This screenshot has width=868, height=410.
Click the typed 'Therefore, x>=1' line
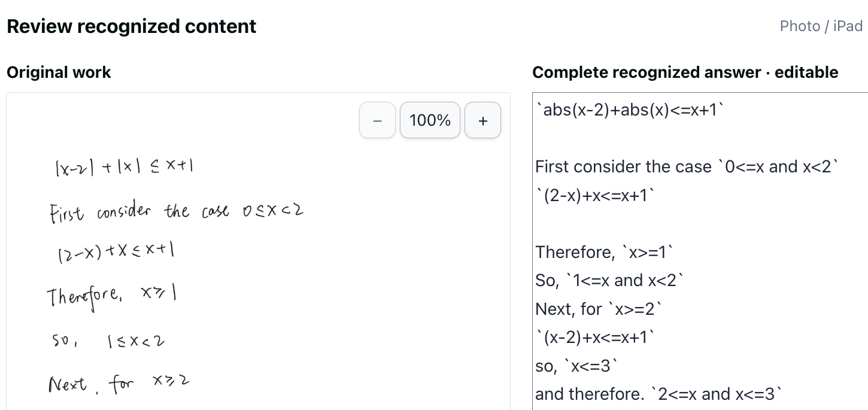[605, 252]
